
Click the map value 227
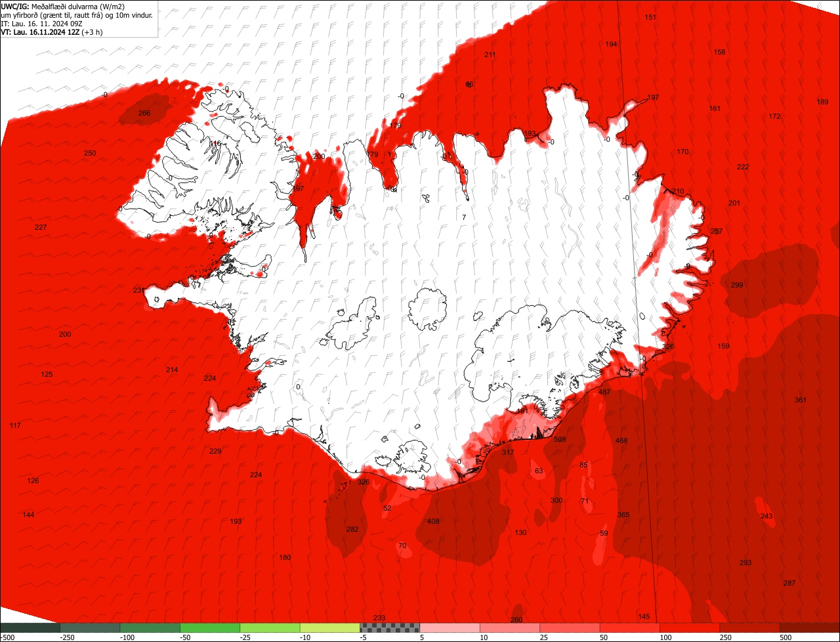pyautogui.click(x=41, y=227)
